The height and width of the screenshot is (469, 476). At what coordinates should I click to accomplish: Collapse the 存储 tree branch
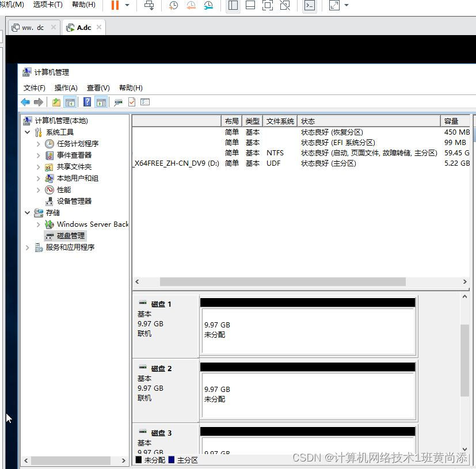click(27, 212)
